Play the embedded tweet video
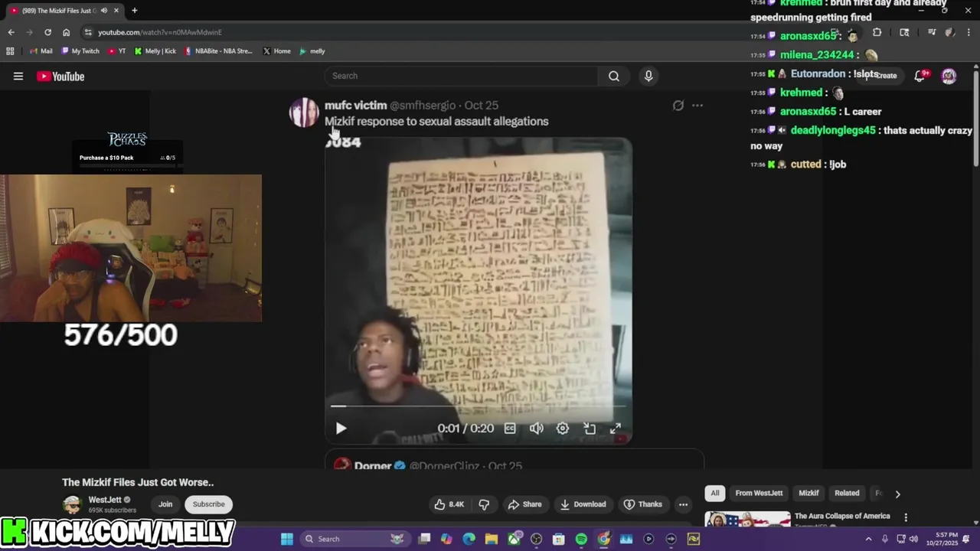Viewport: 980px width, 551px height. point(341,429)
